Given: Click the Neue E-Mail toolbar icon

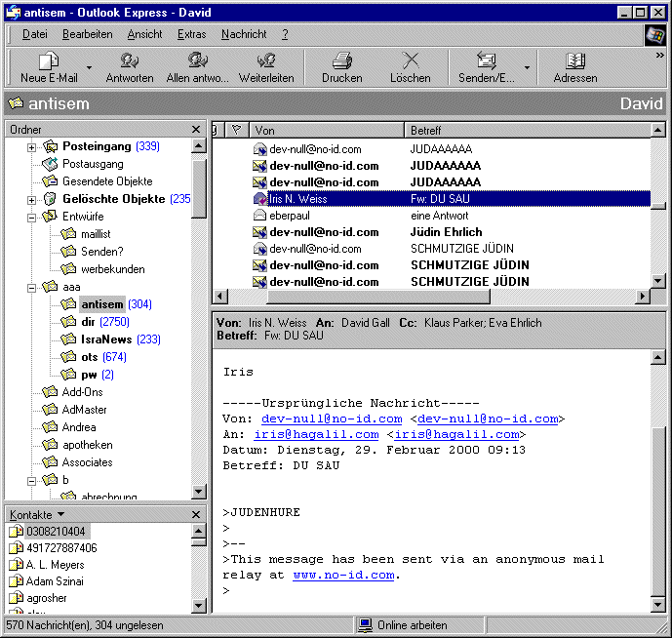Looking at the screenshot, I should pos(49,61).
